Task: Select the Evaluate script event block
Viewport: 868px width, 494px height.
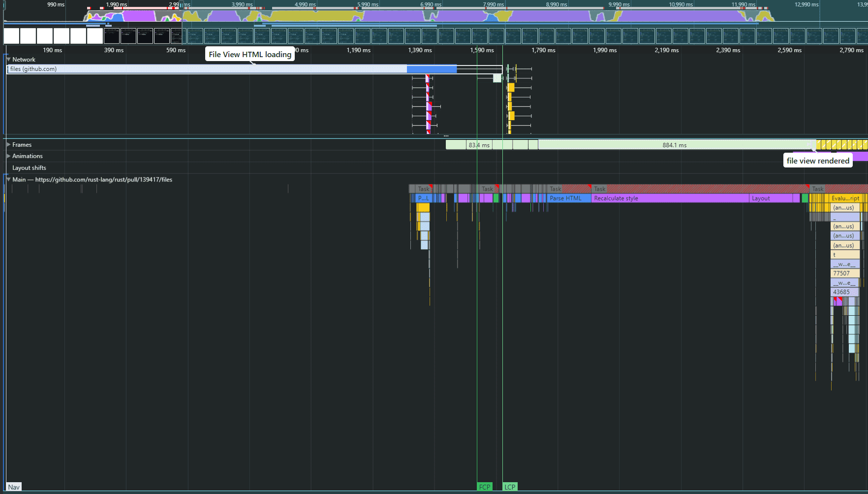Action: tap(845, 198)
